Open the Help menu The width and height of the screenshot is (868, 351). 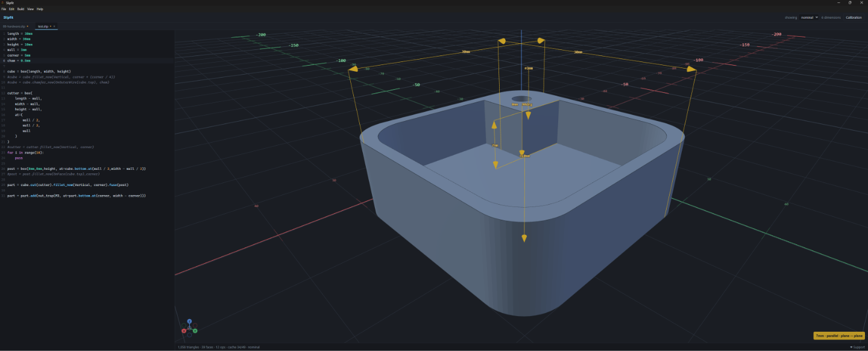(x=40, y=9)
